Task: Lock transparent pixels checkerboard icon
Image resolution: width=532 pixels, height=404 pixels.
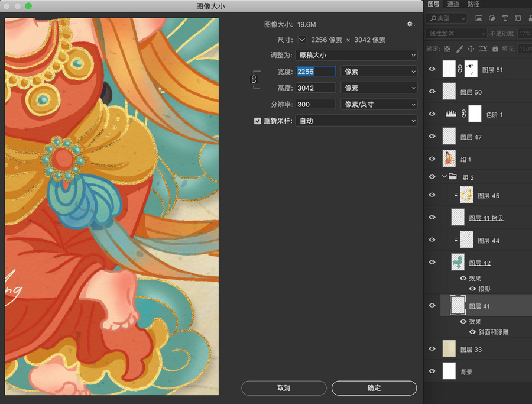Action: (x=447, y=49)
